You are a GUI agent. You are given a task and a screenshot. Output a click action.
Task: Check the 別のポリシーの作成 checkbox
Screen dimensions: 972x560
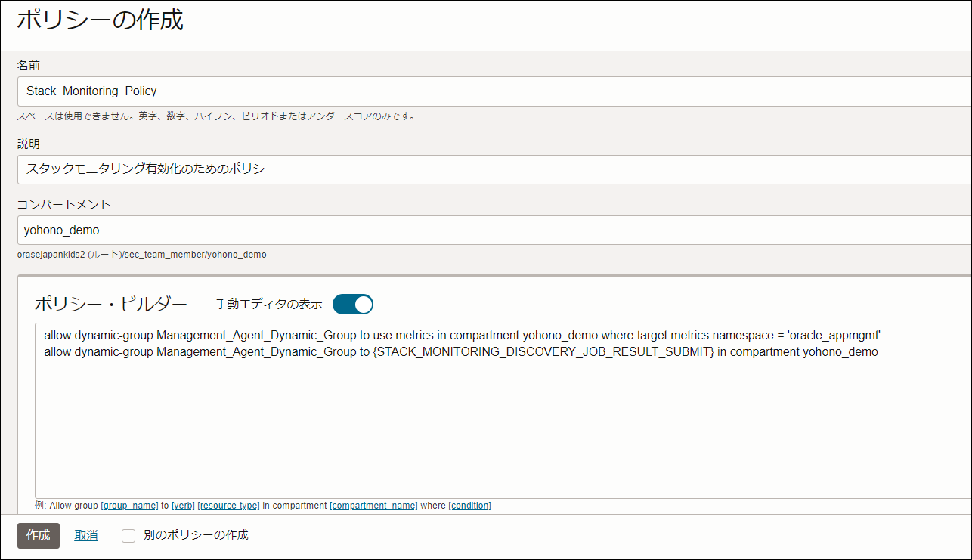tap(128, 536)
